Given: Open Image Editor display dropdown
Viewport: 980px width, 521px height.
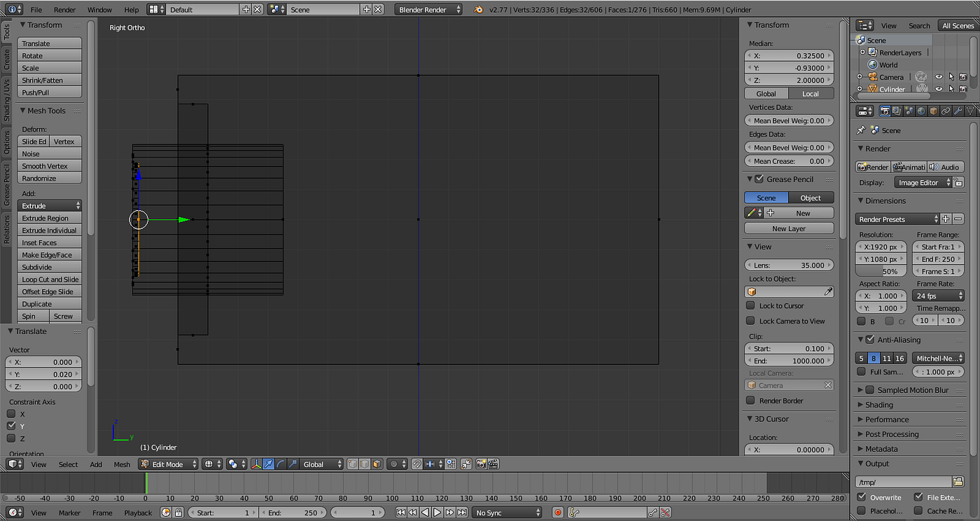Looking at the screenshot, I should coord(923,182).
